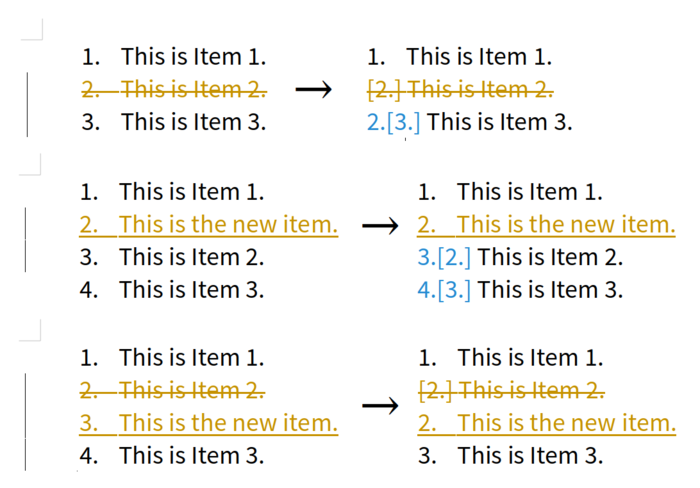Screen dimensions: 700x488
Task: Click underlined "3. This is the new item."
Action: coord(208,423)
